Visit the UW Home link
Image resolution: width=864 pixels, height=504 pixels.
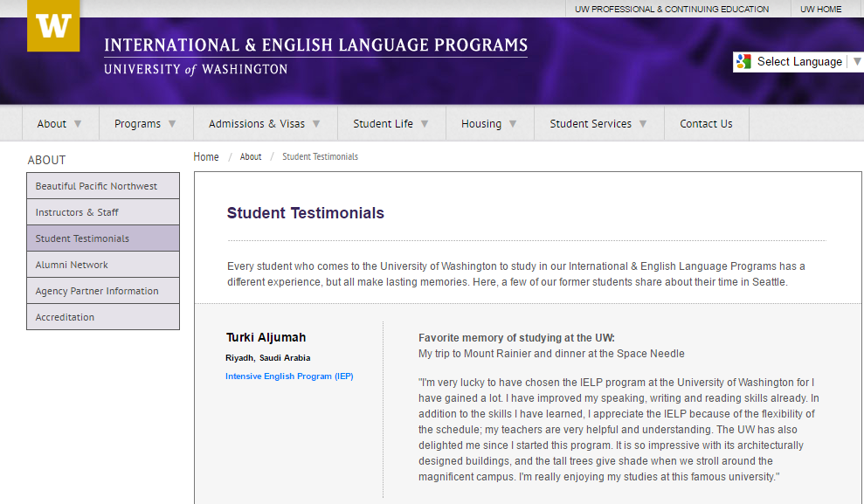point(821,10)
